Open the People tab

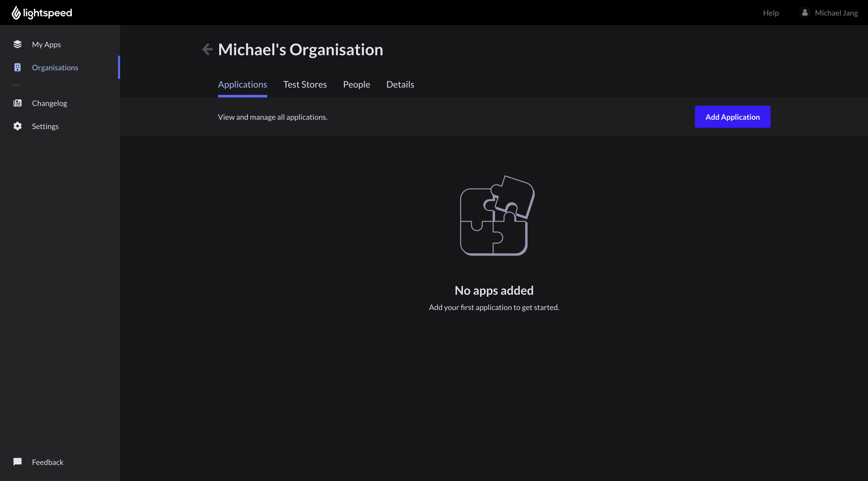coord(356,84)
